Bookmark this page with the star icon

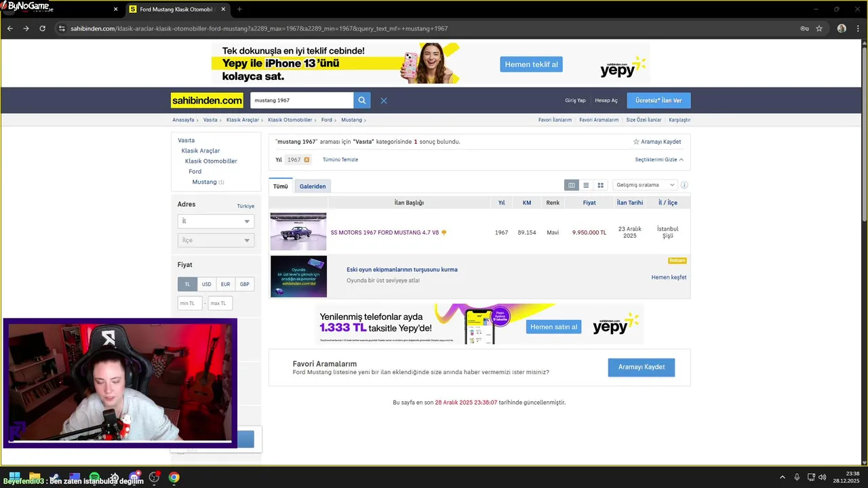pos(819,28)
